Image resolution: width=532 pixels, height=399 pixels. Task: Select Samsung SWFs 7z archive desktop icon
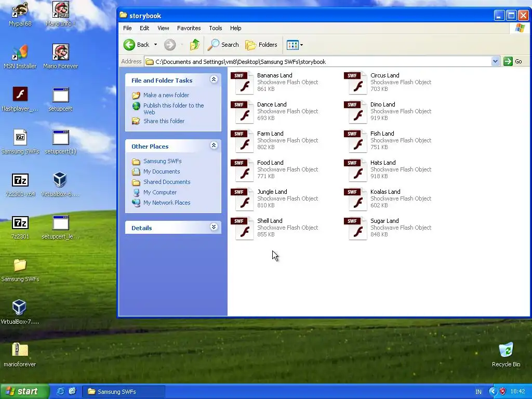pos(20,142)
